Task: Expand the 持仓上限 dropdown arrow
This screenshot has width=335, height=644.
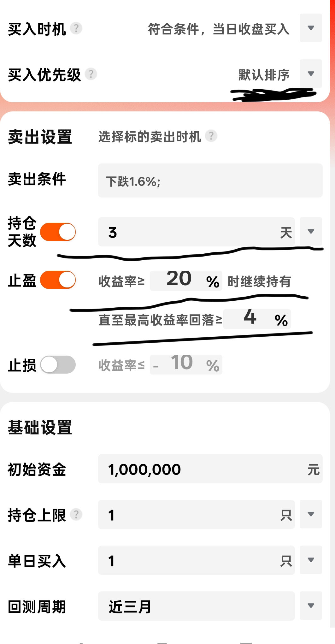Action: pos(311,514)
